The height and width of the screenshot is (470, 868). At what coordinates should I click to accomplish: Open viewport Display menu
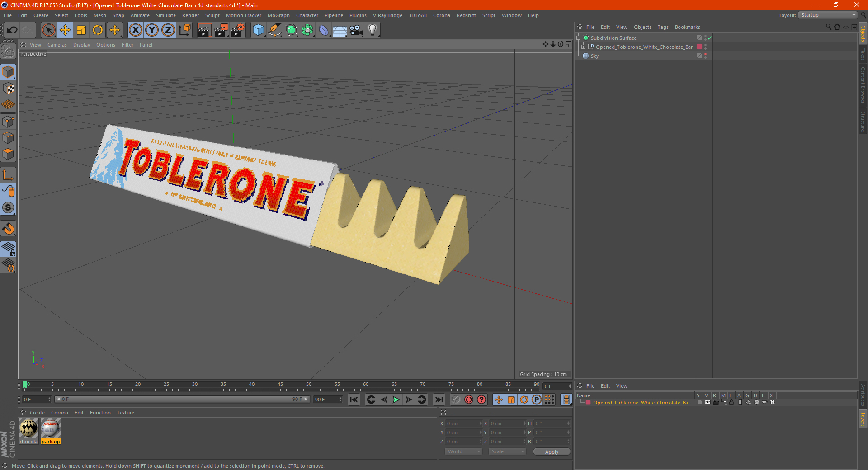coord(81,45)
